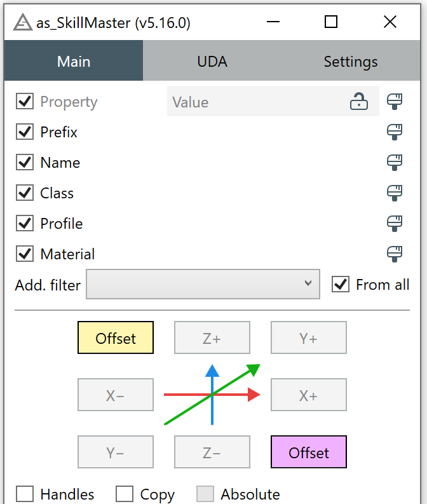Screen dimensions: 427x504
Task: Toggle the padlock icon in Value field
Action: click(x=359, y=102)
